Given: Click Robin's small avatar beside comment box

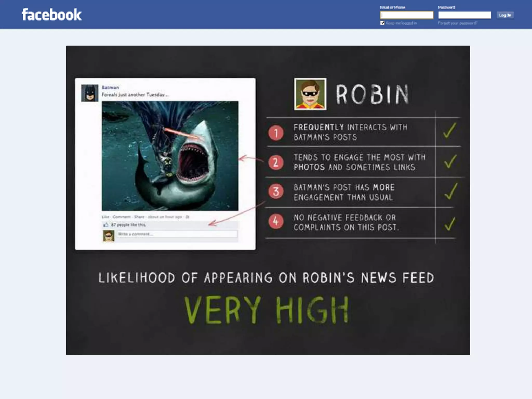Looking at the screenshot, I should pyautogui.click(x=109, y=236).
